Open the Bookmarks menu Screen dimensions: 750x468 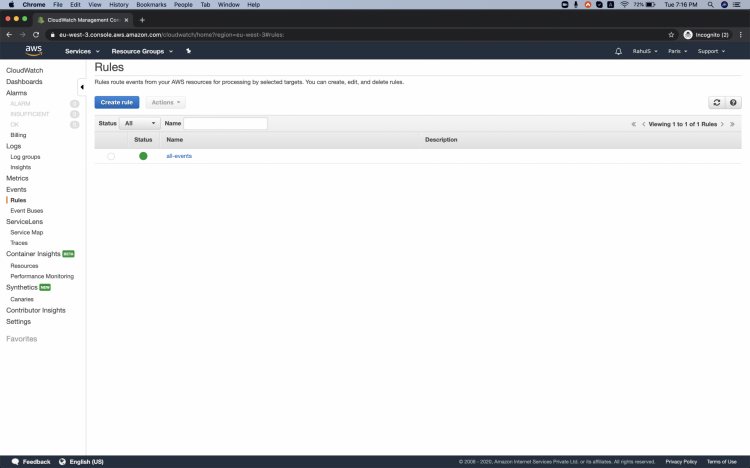pos(151,4)
